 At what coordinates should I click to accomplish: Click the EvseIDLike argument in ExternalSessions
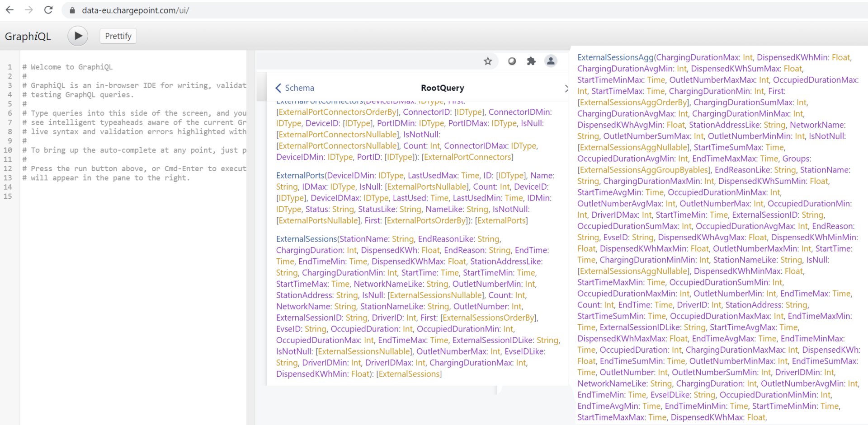point(524,351)
